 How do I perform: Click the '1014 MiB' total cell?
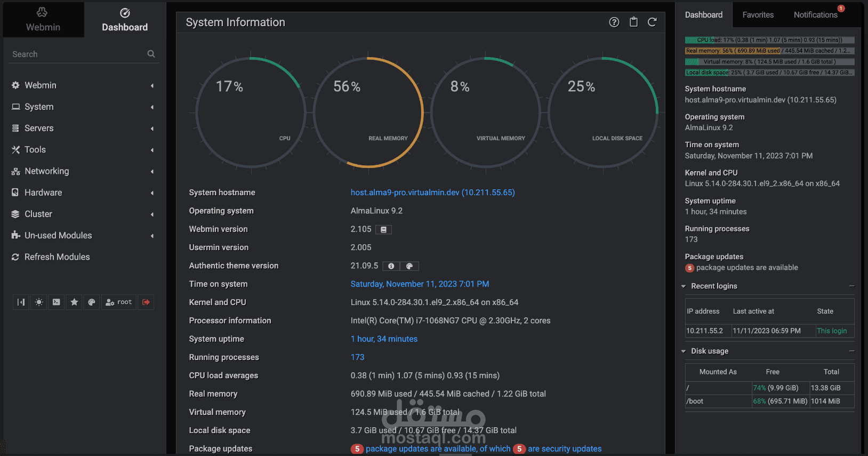[x=832, y=402]
